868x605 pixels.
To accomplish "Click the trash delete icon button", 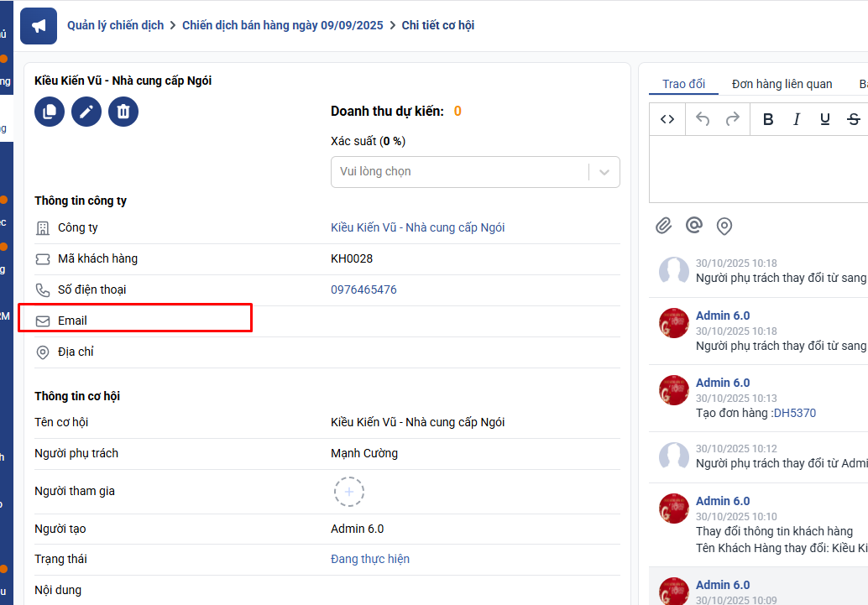I will 123,112.
